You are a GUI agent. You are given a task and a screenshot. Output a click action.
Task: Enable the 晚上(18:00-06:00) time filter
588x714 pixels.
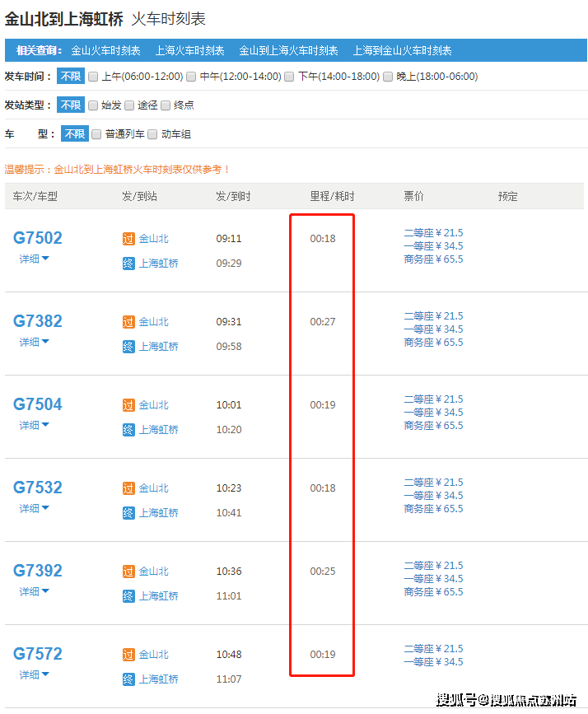388,77
